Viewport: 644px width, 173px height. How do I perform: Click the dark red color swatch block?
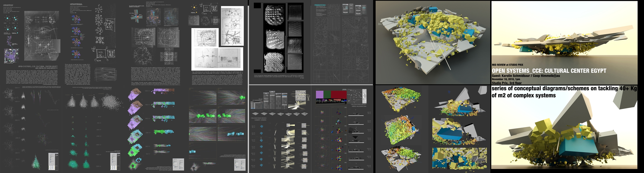pos(338,94)
